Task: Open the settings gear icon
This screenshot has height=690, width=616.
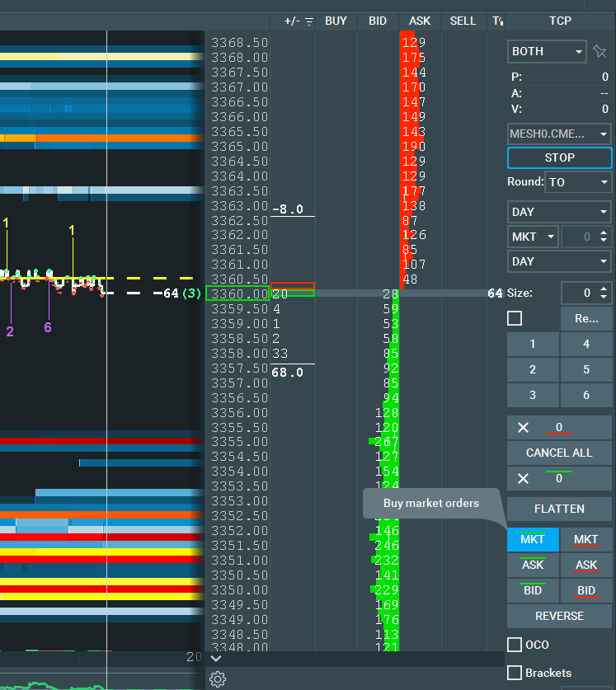Action: click(x=218, y=678)
